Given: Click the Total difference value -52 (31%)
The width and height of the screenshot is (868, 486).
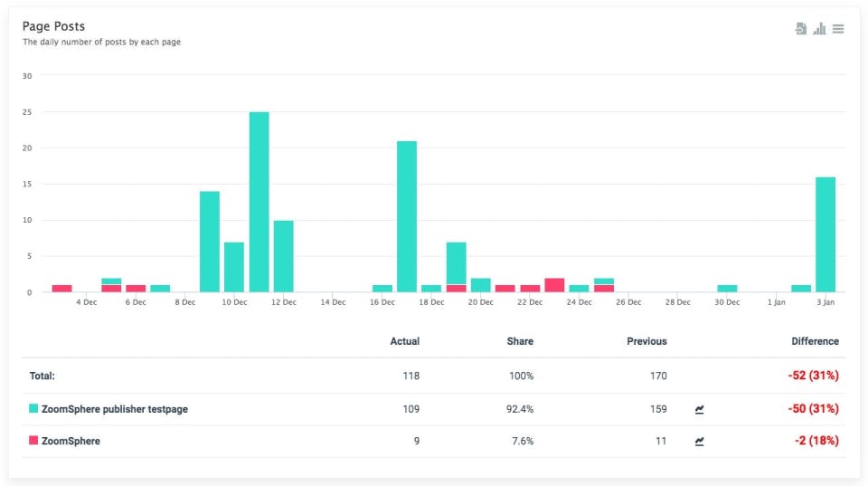Looking at the screenshot, I should (x=813, y=376).
